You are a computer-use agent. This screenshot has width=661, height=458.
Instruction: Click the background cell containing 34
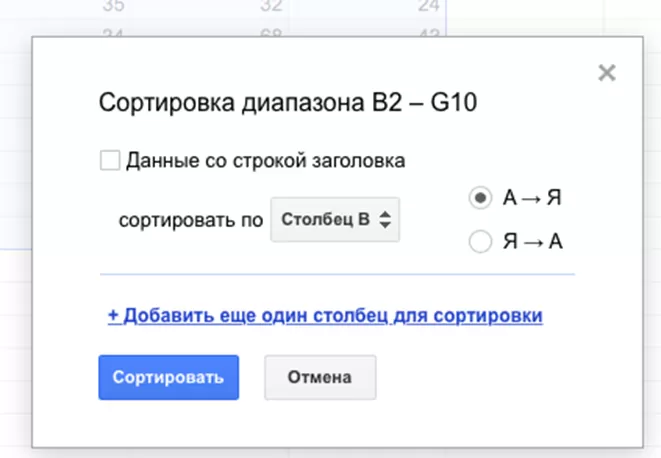point(115,31)
